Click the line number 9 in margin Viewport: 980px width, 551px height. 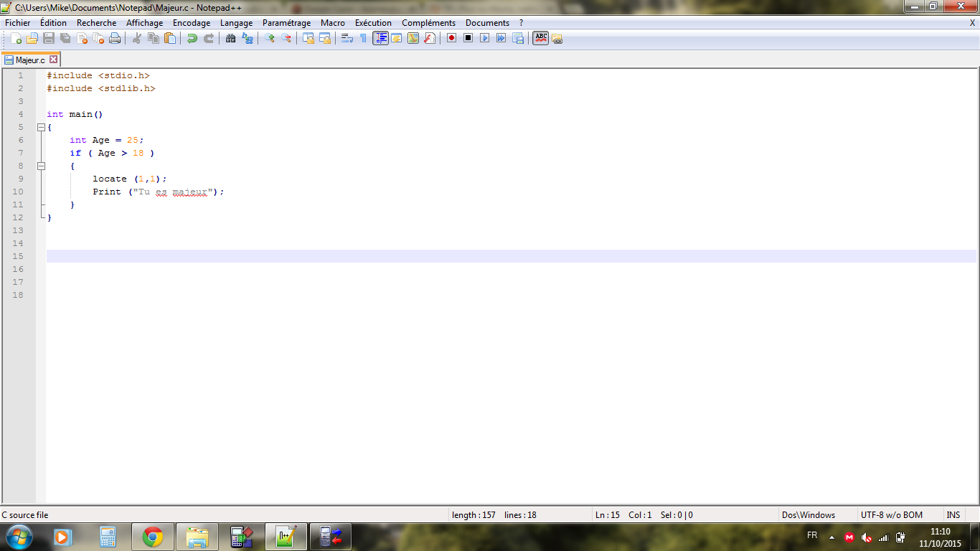[20, 179]
